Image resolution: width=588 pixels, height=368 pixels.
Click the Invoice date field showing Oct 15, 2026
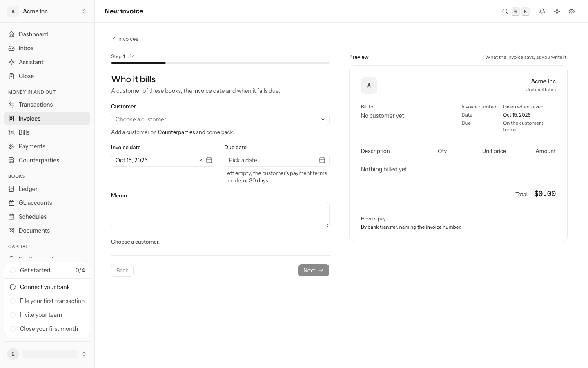pos(164,160)
